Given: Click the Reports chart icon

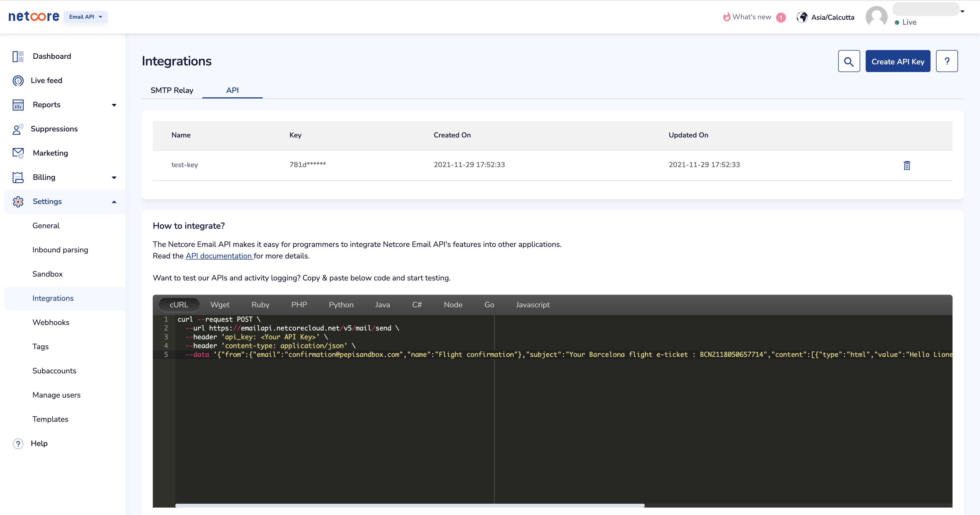Looking at the screenshot, I should tap(18, 105).
